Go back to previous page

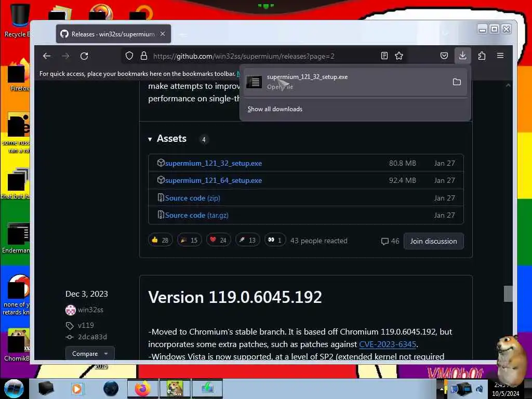point(47,56)
